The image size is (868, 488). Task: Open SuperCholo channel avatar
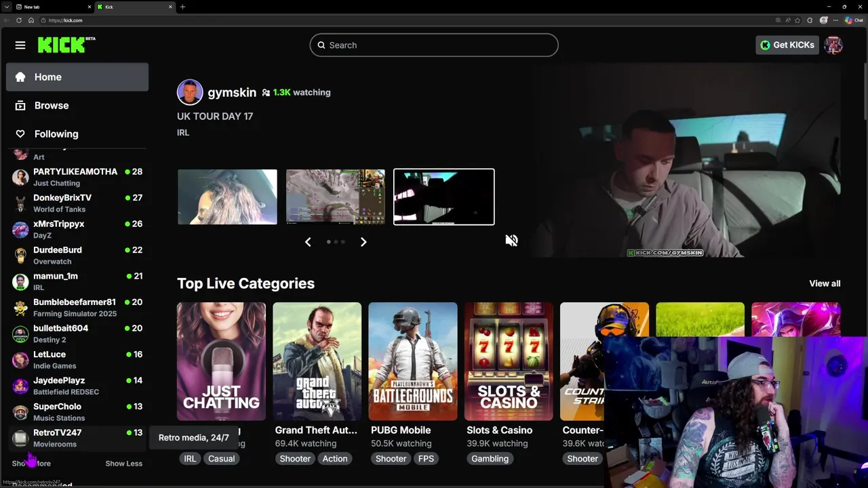click(20, 412)
